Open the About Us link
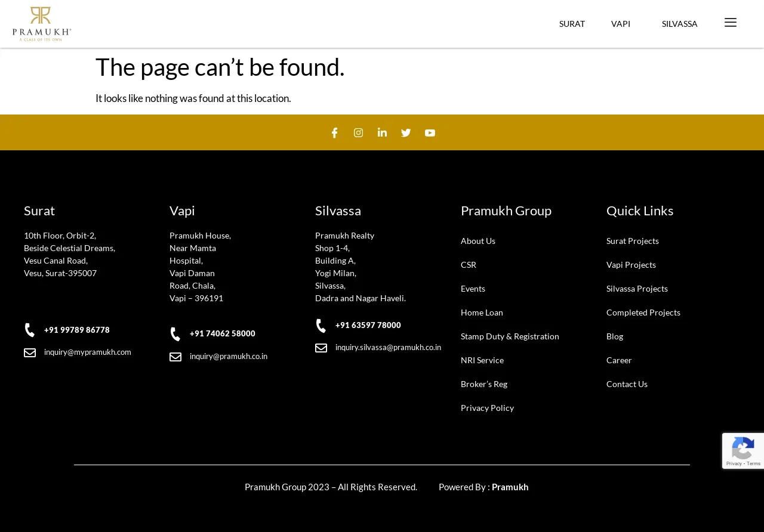This screenshot has width=764, height=532. [478, 241]
